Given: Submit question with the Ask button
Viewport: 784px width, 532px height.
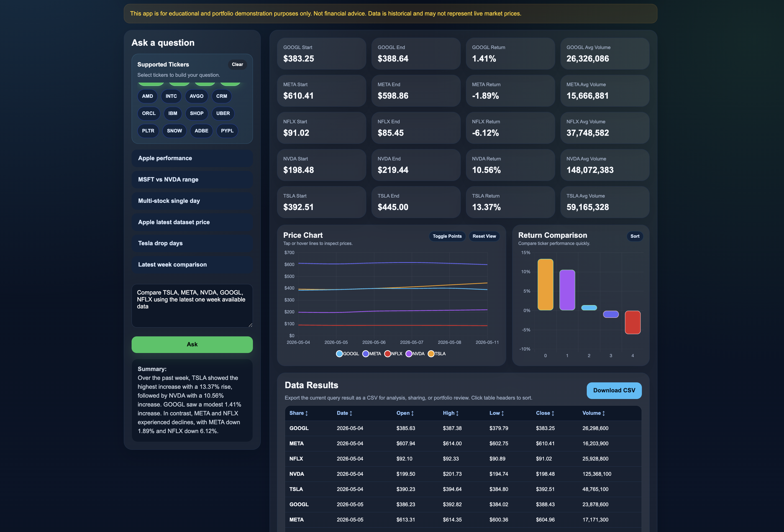Looking at the screenshot, I should [192, 344].
